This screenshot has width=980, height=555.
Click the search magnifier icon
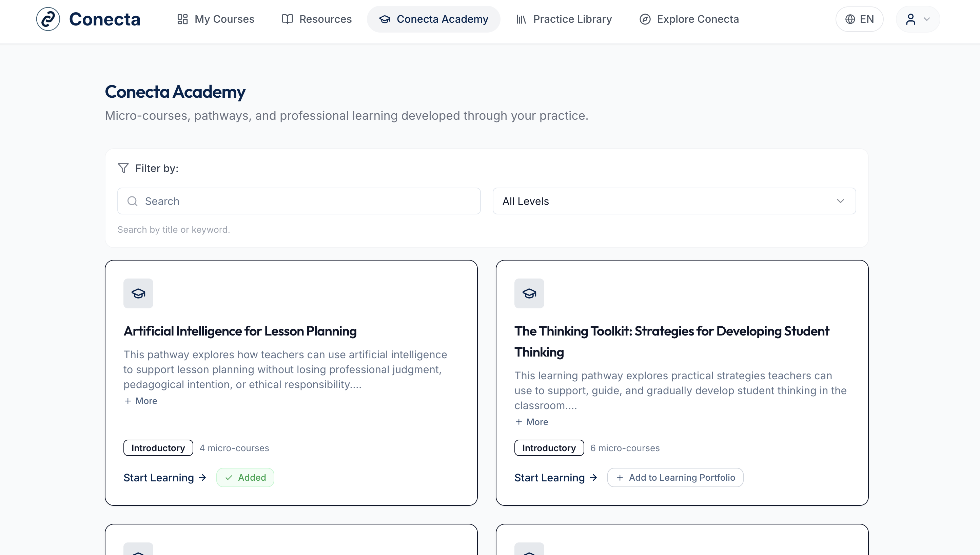[x=132, y=201]
